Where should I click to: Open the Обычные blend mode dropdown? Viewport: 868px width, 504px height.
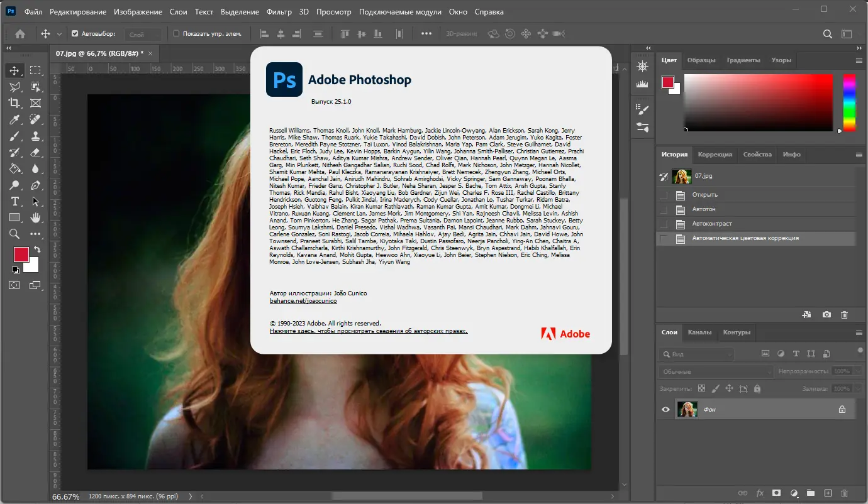click(x=716, y=371)
